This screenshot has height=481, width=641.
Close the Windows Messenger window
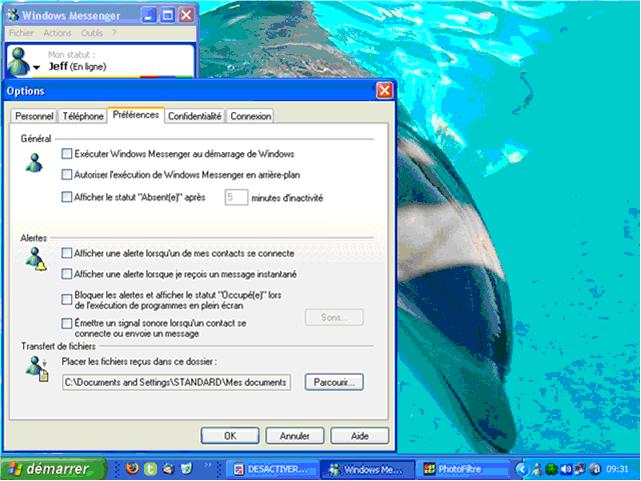pos(186,16)
